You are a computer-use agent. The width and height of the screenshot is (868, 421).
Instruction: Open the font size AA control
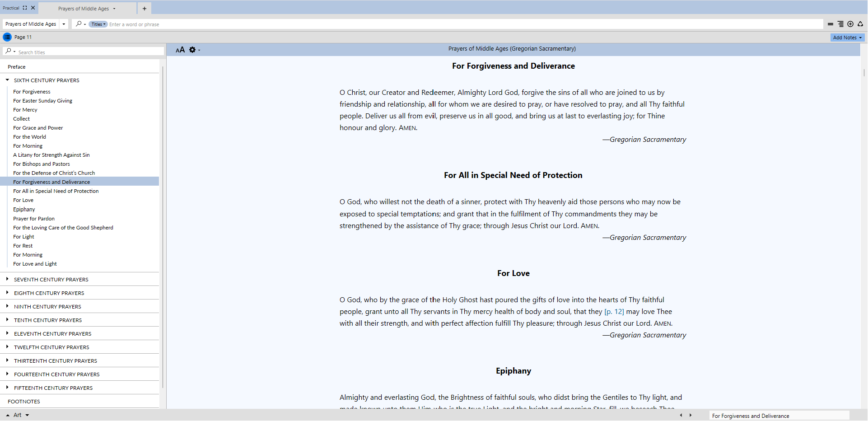point(180,50)
